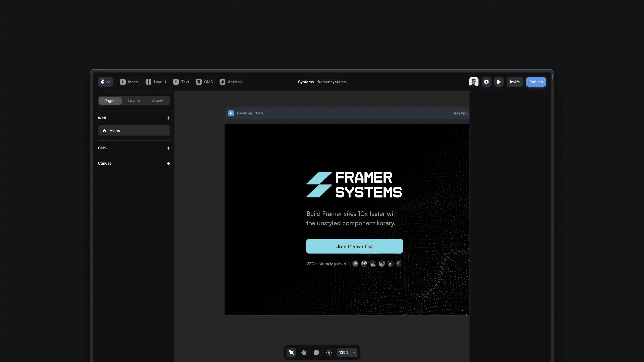
Task: Click the tagline text on canvas
Action: pyautogui.click(x=352, y=218)
